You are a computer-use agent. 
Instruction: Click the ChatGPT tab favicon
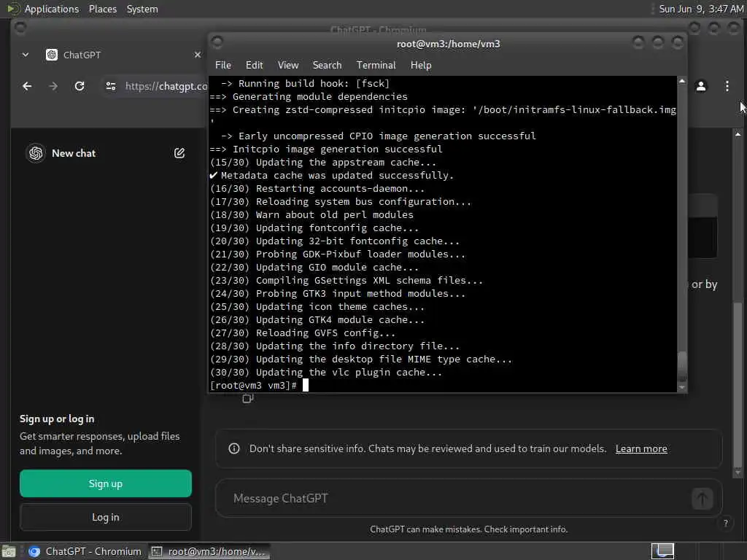click(x=52, y=55)
